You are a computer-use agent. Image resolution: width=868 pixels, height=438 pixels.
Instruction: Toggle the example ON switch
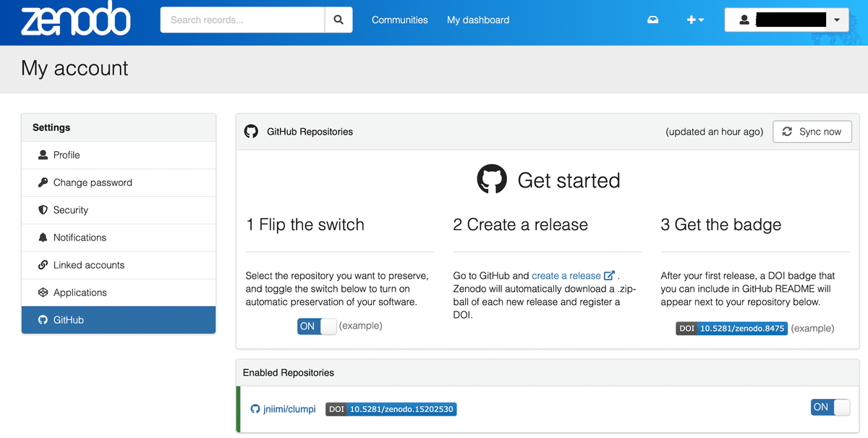pyautogui.click(x=317, y=327)
